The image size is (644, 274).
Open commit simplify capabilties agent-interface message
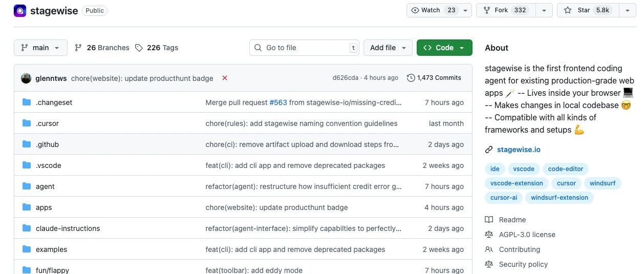click(304, 228)
